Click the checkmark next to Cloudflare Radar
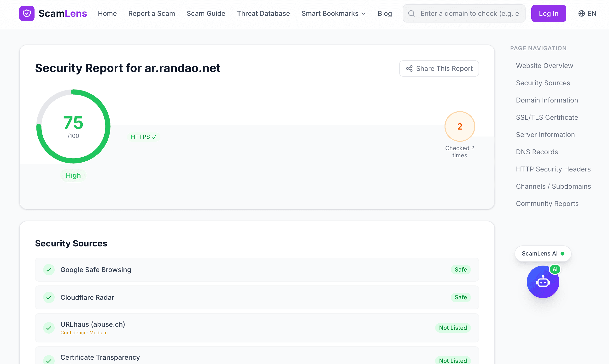 click(49, 297)
